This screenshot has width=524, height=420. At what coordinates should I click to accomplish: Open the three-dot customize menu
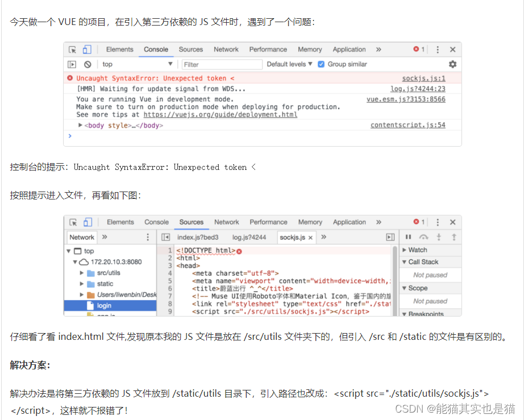437,49
